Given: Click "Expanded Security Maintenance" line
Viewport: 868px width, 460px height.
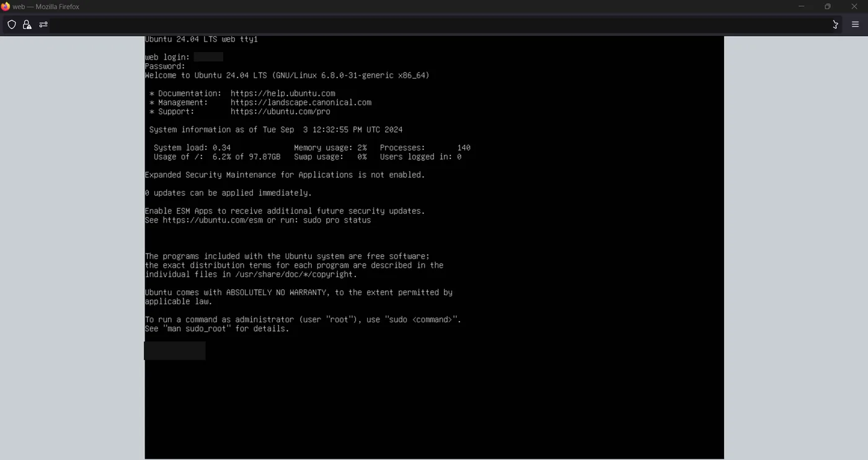Looking at the screenshot, I should coord(285,175).
